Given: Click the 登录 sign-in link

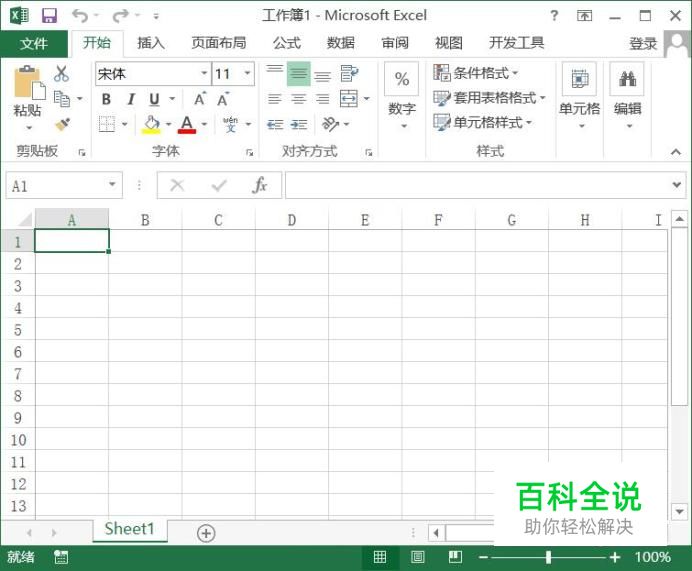Looking at the screenshot, I should point(643,43).
